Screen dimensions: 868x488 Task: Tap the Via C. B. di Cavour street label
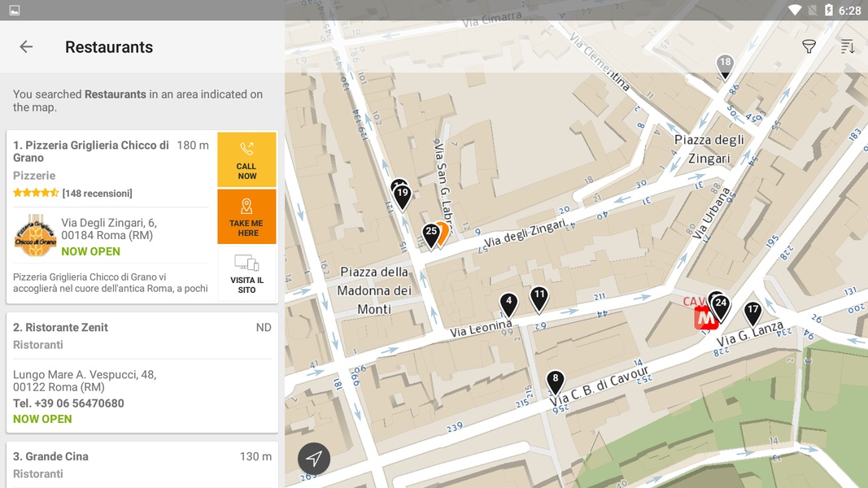point(599,386)
